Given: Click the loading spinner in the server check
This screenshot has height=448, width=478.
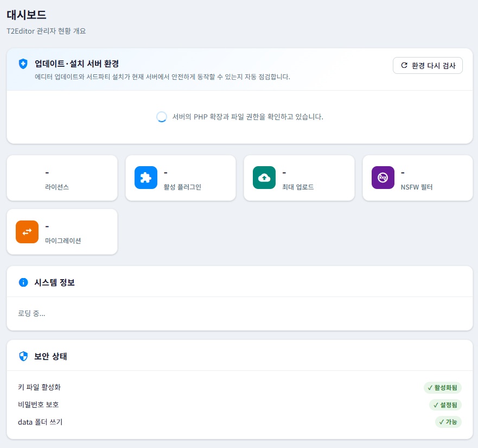Looking at the screenshot, I should click(x=161, y=117).
